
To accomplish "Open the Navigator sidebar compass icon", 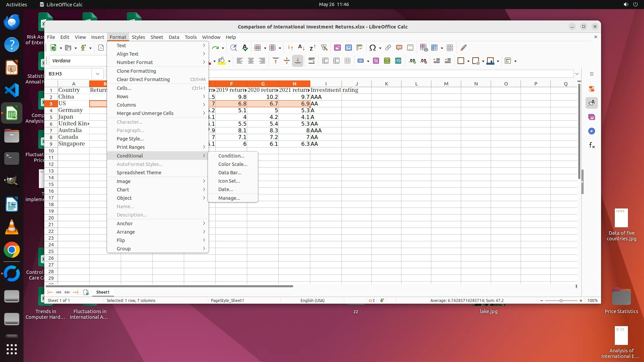I will (x=592, y=131).
